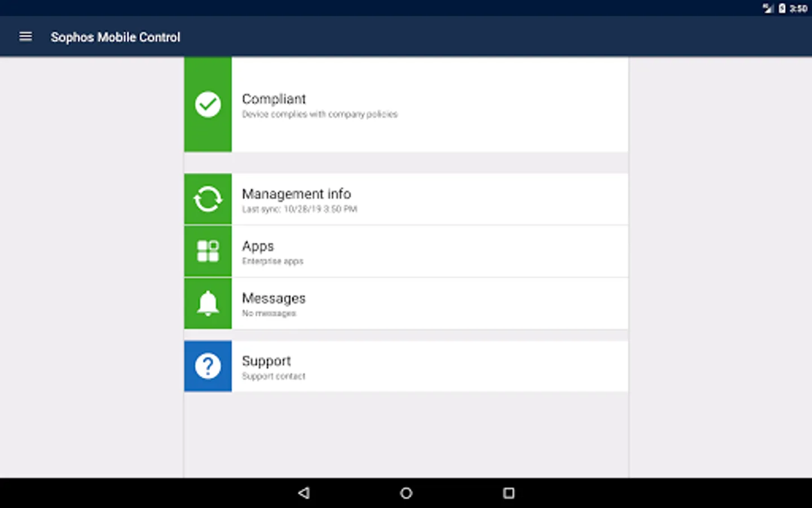Select the 'Last sync' timestamp text
Viewport: 812px width, 508px height.
click(299, 209)
